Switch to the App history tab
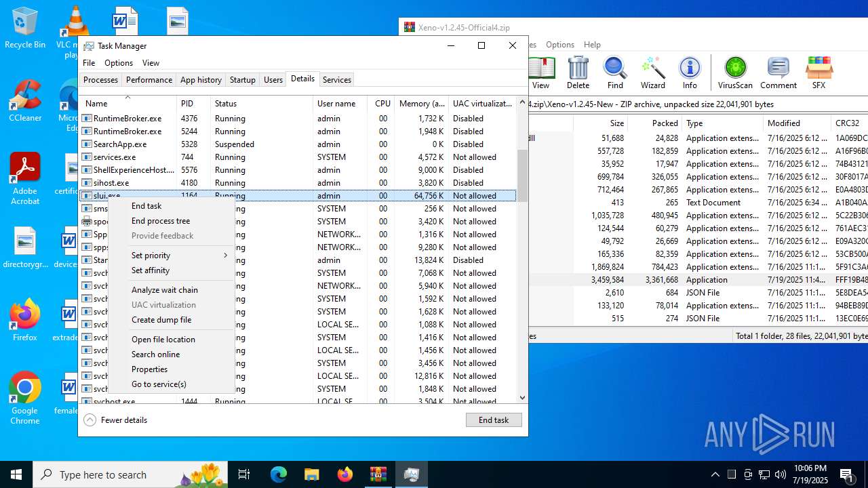Screen dimensions: 868x488 [201, 80]
